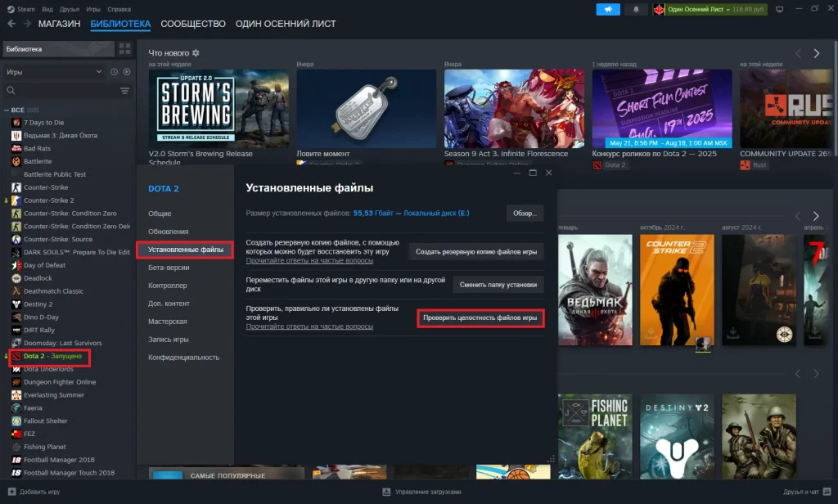Sort the game list by recent activity (clock icon)
Screen dimensions: 838x504
[114, 72]
